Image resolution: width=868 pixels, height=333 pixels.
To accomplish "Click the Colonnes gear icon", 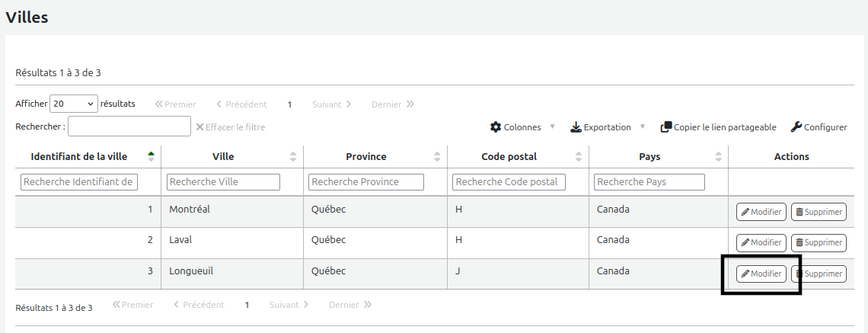I will [x=496, y=127].
